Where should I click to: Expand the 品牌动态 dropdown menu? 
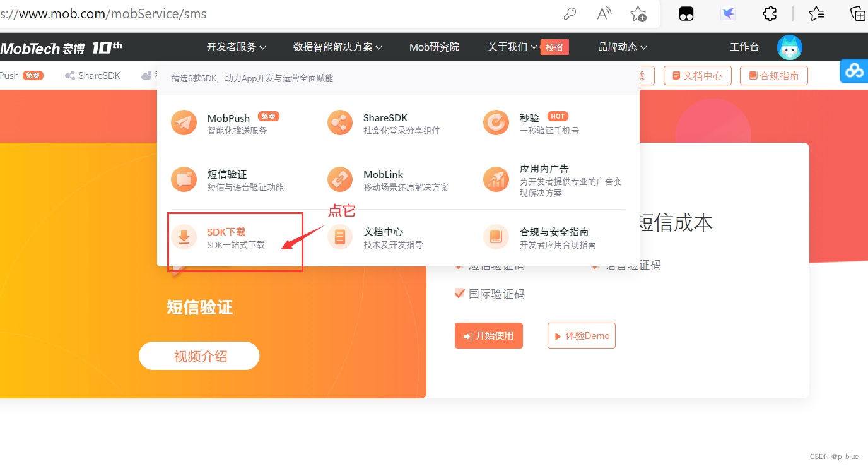[x=623, y=47]
